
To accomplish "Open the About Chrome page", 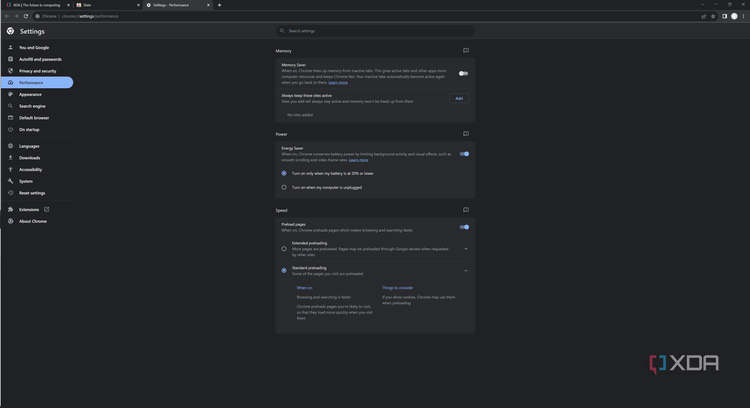I will [x=33, y=221].
